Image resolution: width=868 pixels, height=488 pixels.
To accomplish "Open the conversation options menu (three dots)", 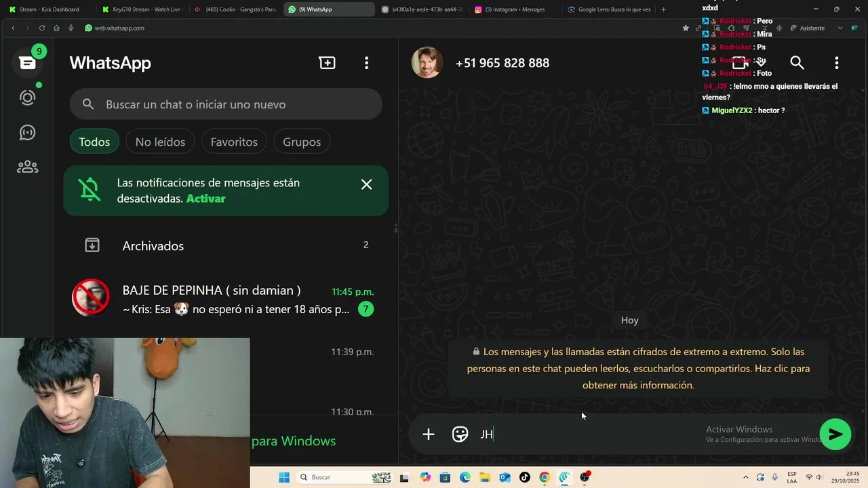I will [x=836, y=63].
